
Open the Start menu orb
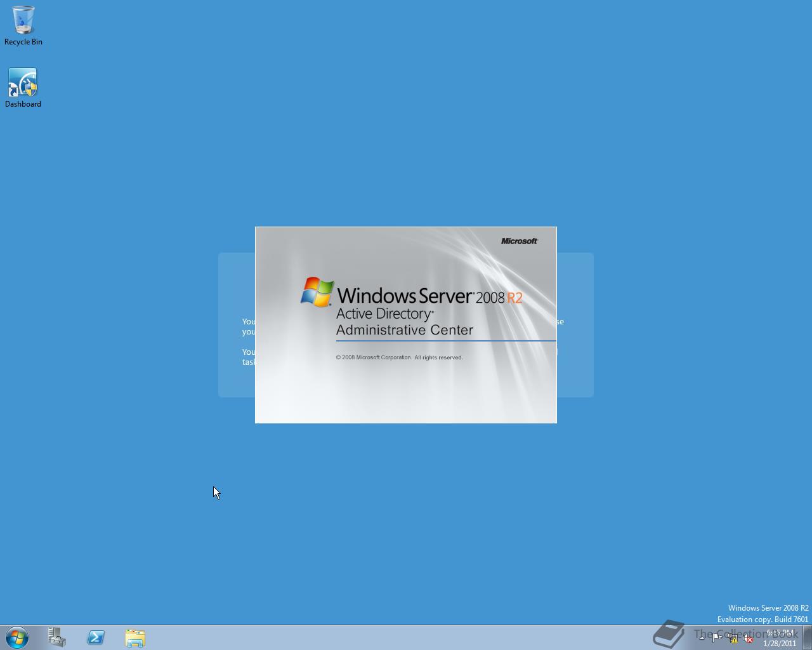pos(17,637)
